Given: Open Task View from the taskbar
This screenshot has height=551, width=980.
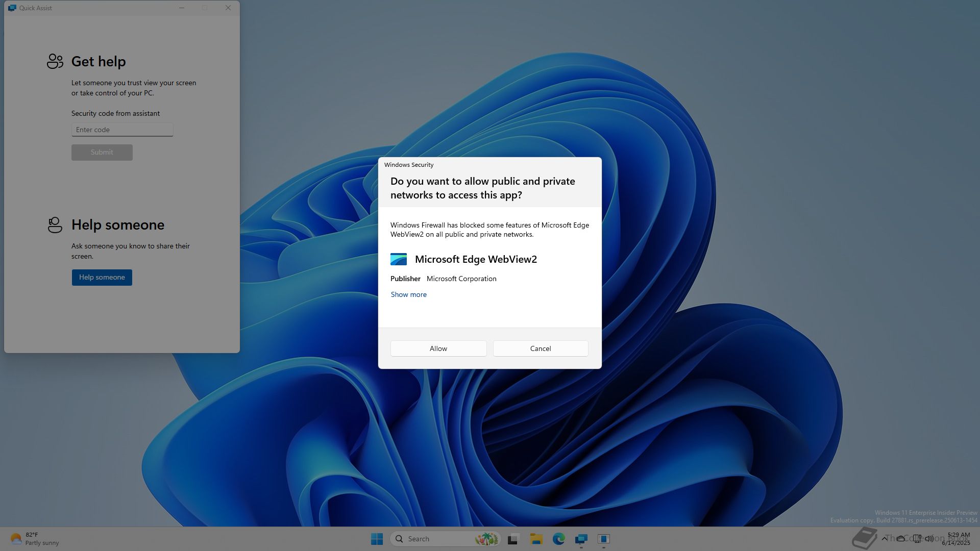Looking at the screenshot, I should (x=513, y=539).
